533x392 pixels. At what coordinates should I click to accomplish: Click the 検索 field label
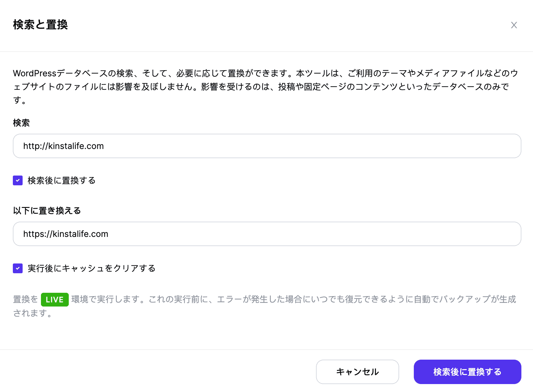21,123
